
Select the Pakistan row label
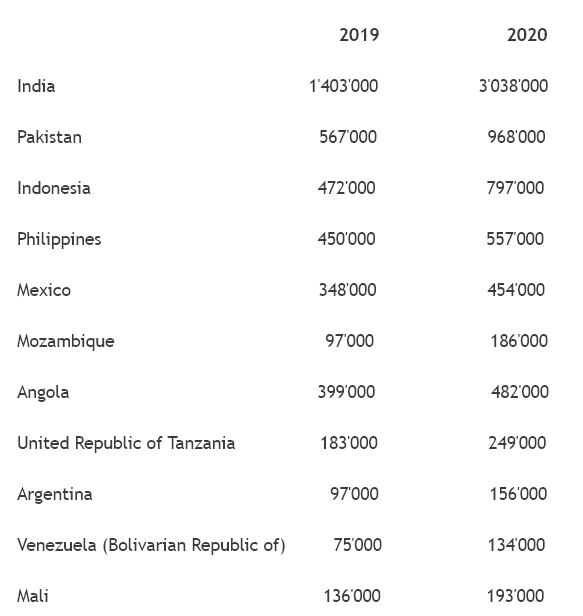click(50, 137)
